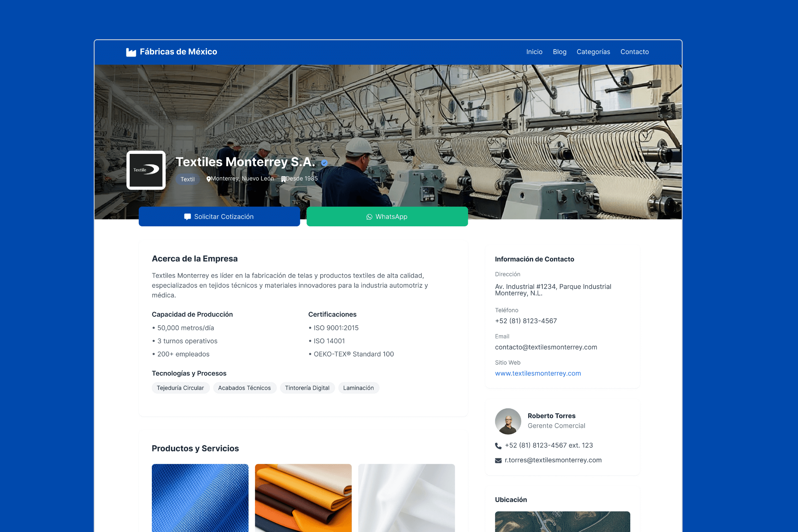Click the Certificaciones heading

click(332, 314)
